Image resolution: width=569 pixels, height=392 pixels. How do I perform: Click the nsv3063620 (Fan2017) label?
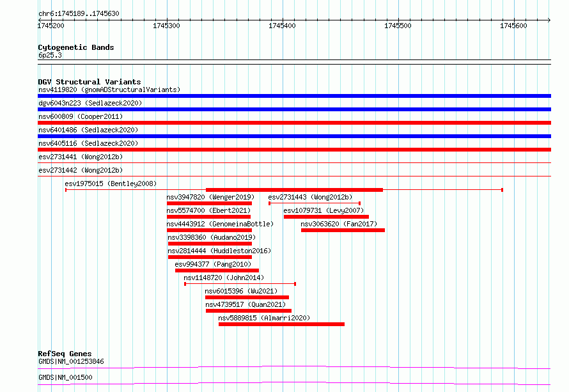click(339, 224)
